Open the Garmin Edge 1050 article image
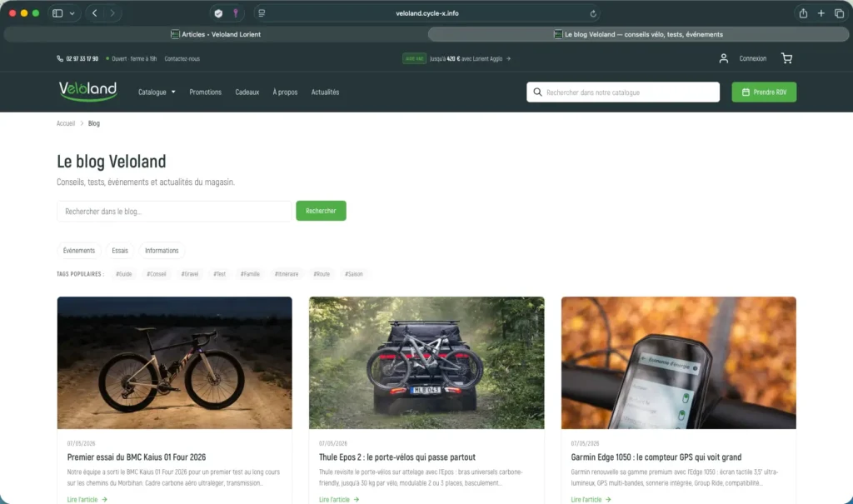The height and width of the screenshot is (504, 853). (x=678, y=362)
